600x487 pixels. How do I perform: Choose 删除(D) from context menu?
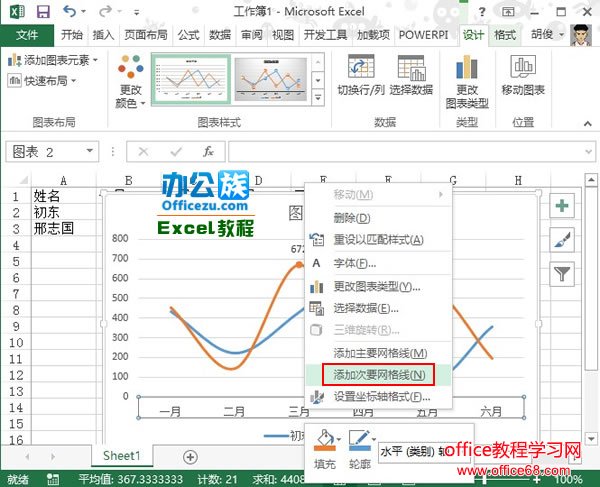click(x=379, y=218)
